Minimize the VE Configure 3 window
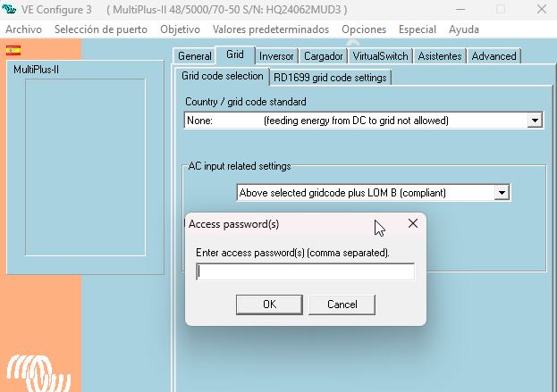Viewport: 557px width, 392px height. point(460,9)
